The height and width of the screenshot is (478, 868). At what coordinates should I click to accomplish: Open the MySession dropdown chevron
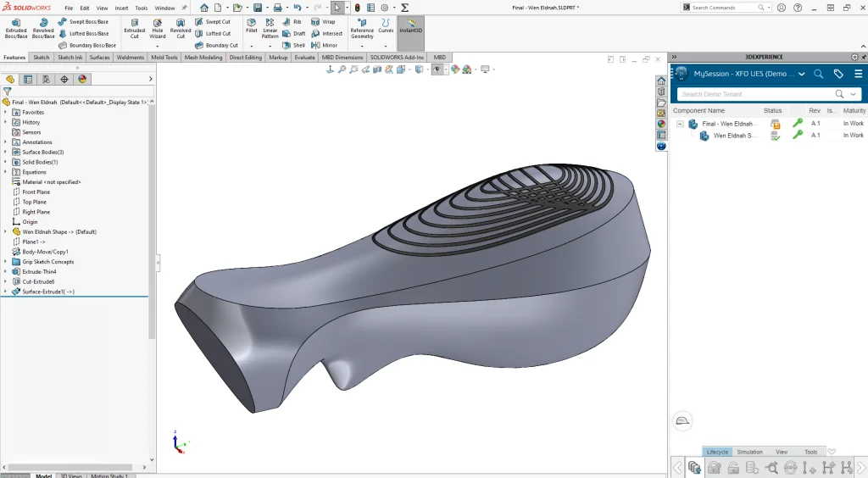tap(802, 74)
